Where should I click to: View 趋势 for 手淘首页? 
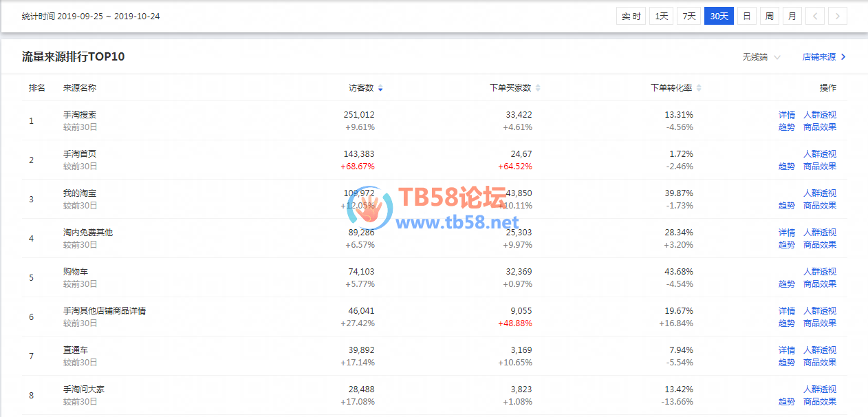(787, 167)
